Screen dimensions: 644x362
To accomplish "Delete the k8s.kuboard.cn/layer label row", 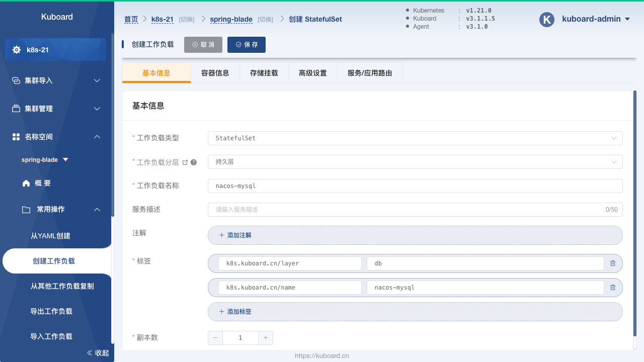I will (613, 263).
